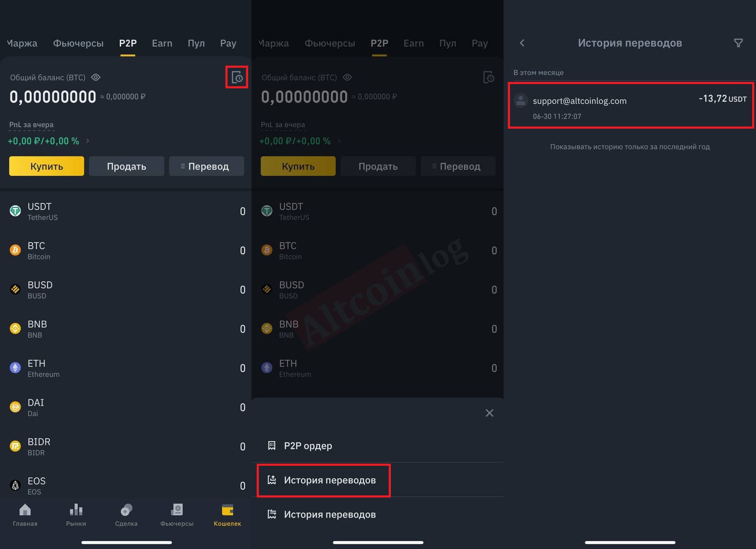Tap the USDT TetherUS coin icon, left screen

(15, 211)
